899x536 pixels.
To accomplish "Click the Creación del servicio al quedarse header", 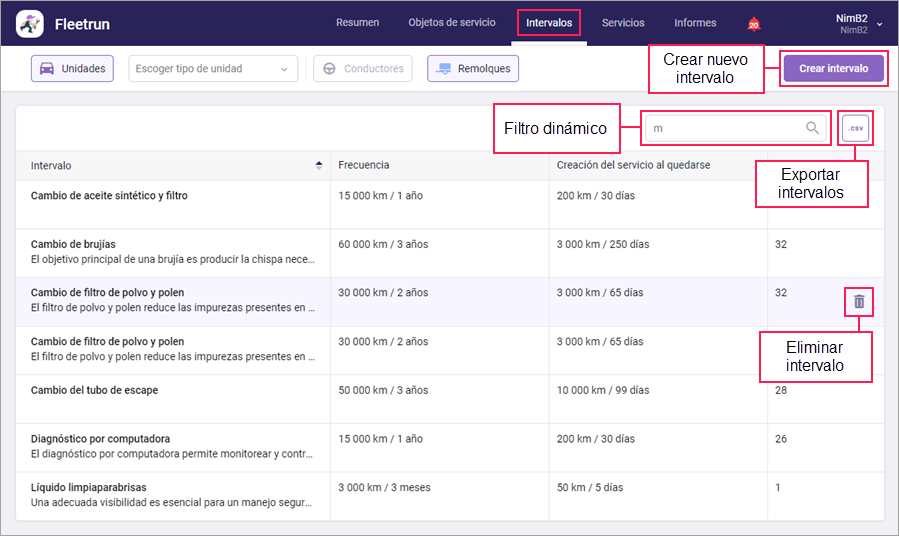I will tap(633, 165).
